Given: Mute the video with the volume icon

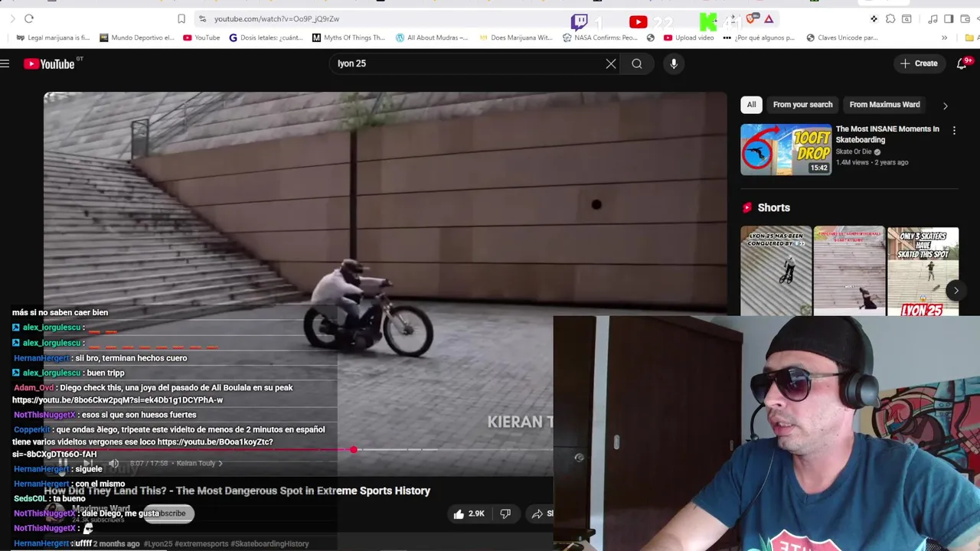Looking at the screenshot, I should pyautogui.click(x=113, y=463).
